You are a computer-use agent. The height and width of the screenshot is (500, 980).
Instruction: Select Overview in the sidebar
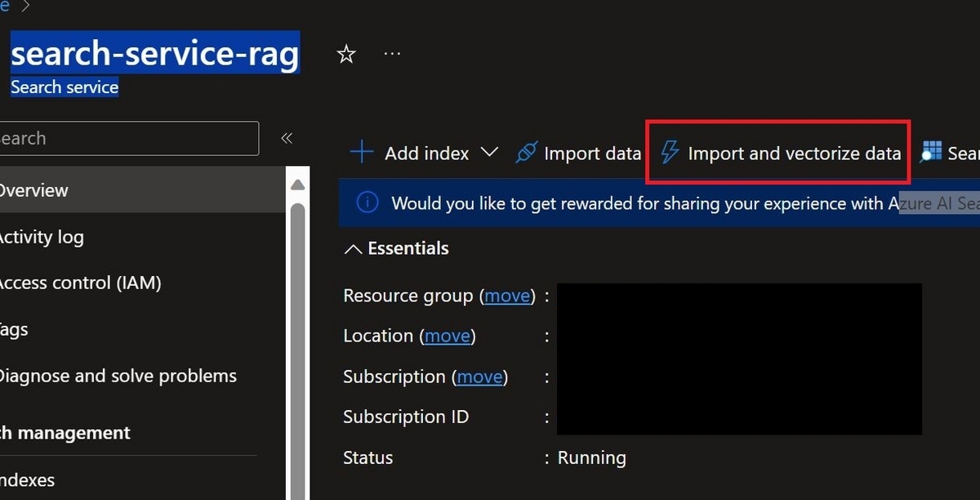pyautogui.click(x=143, y=190)
